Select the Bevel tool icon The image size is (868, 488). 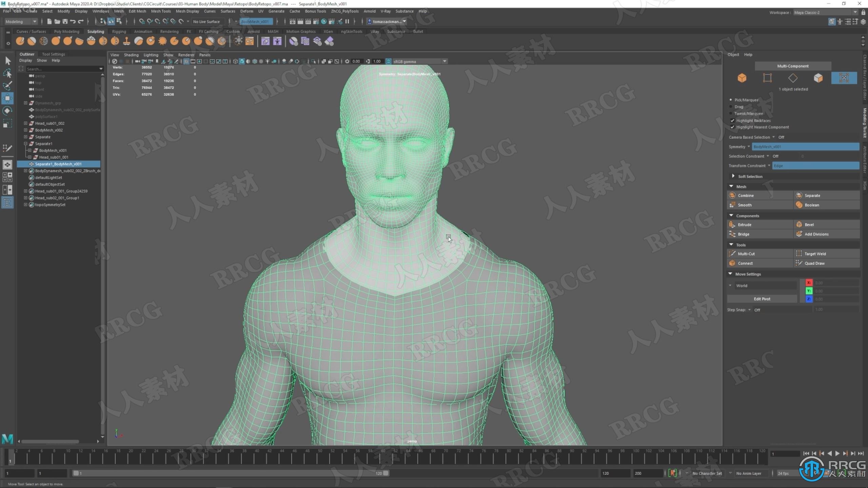tap(800, 225)
